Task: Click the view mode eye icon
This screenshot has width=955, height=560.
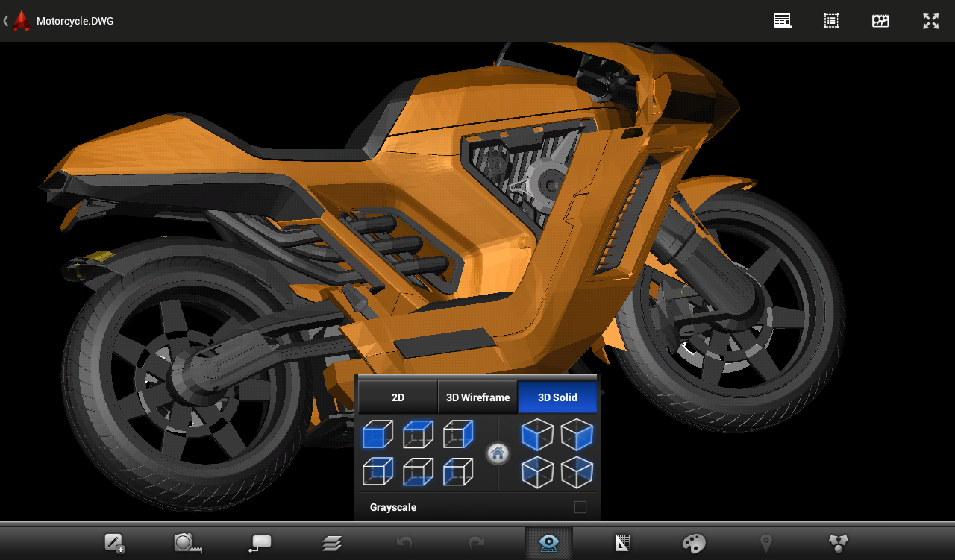Action: click(549, 543)
